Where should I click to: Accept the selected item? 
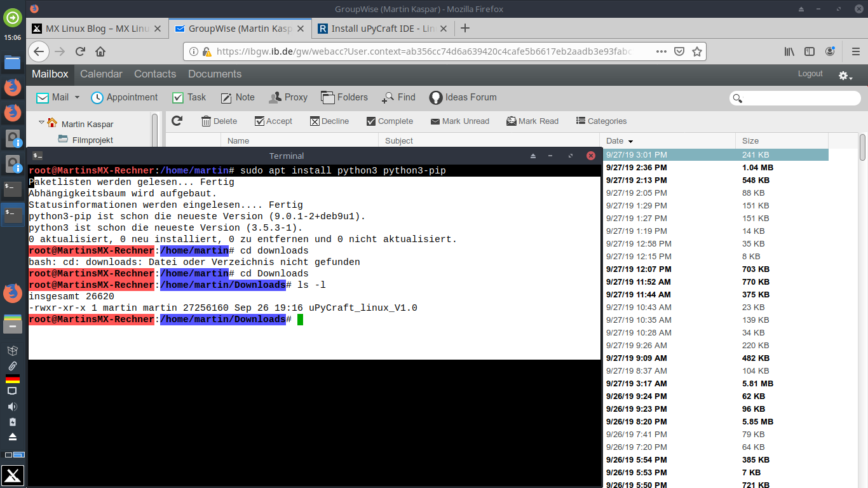point(273,121)
